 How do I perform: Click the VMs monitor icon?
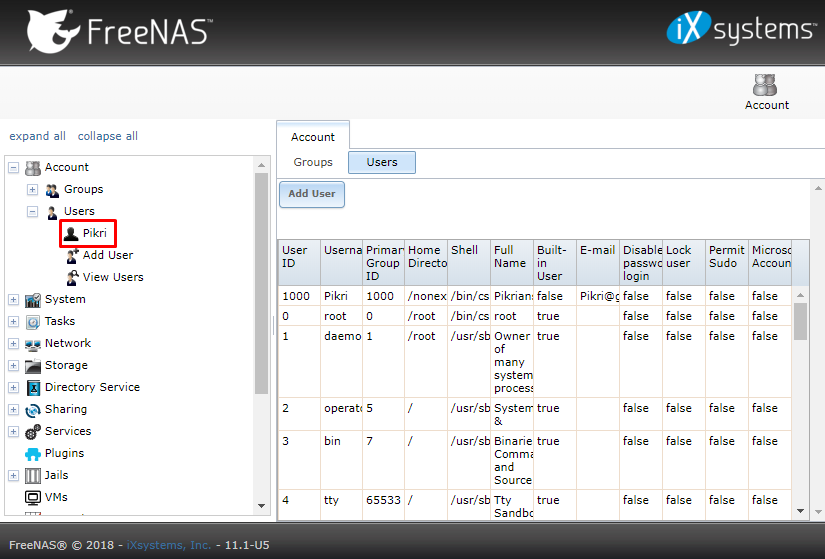point(33,497)
